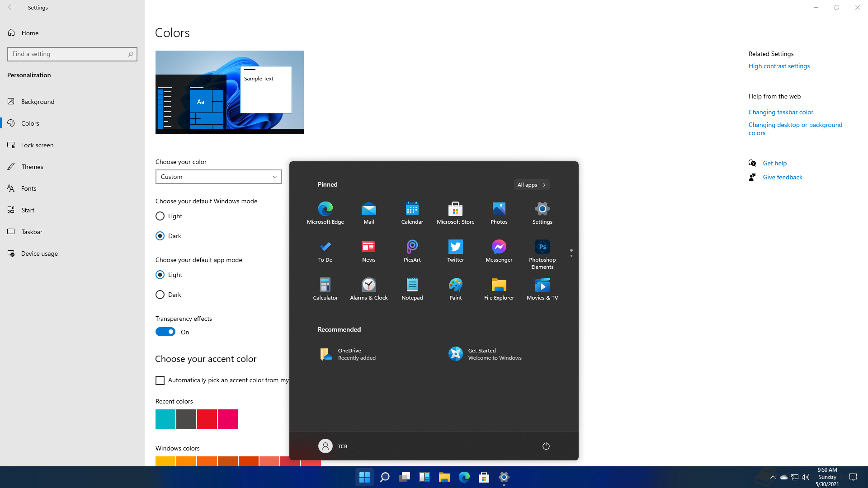Launch the Twitter app
The image size is (868, 488).
(455, 251)
